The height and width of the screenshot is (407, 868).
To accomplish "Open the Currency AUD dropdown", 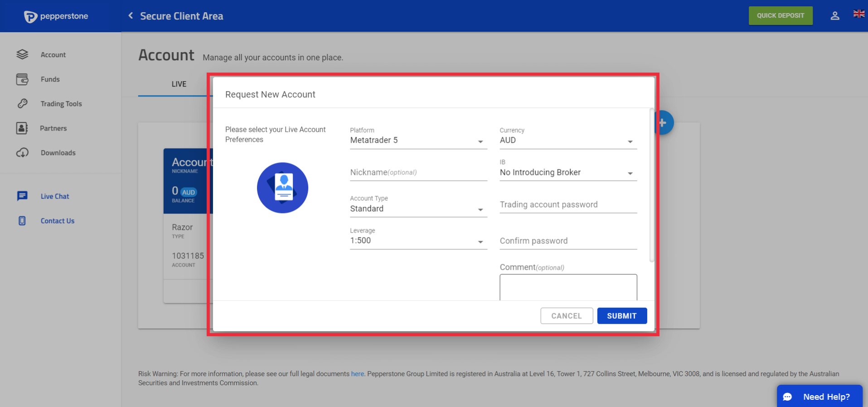I will [568, 140].
